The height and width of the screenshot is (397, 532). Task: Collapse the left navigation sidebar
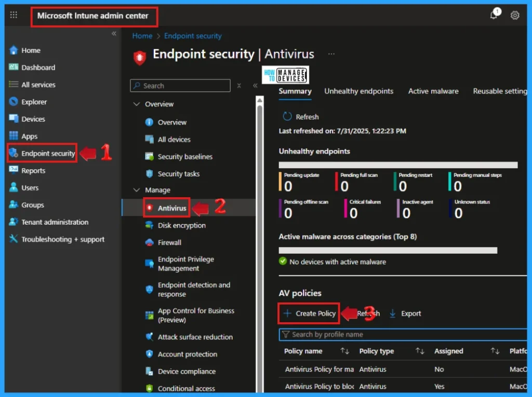click(x=114, y=33)
